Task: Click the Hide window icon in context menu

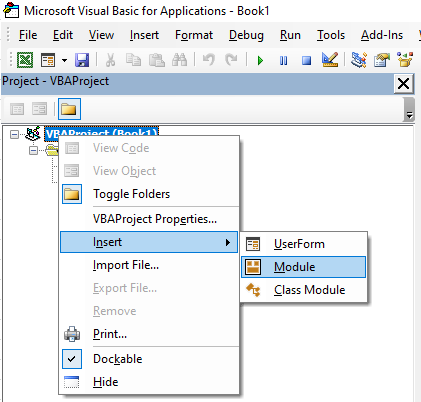Action: (x=72, y=382)
